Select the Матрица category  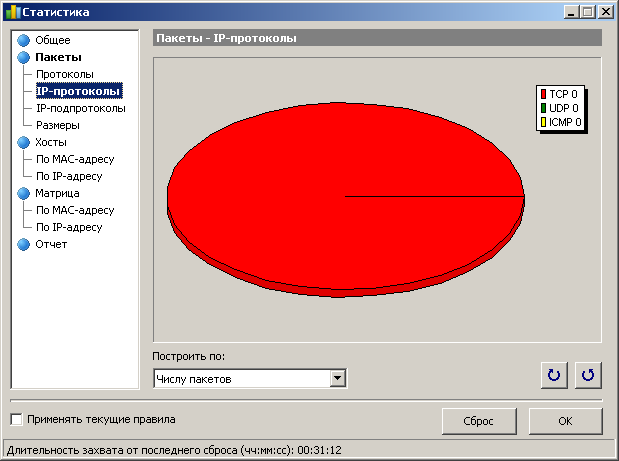tap(57, 193)
